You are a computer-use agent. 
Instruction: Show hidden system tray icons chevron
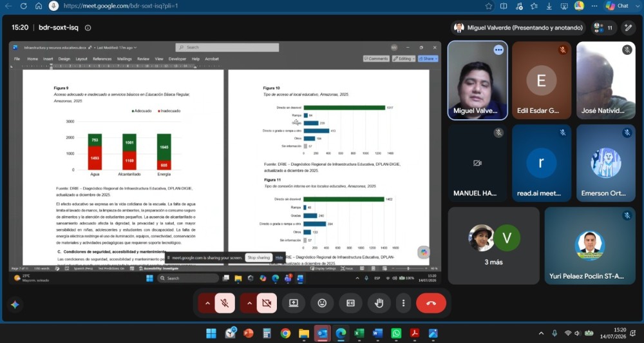[542, 333]
